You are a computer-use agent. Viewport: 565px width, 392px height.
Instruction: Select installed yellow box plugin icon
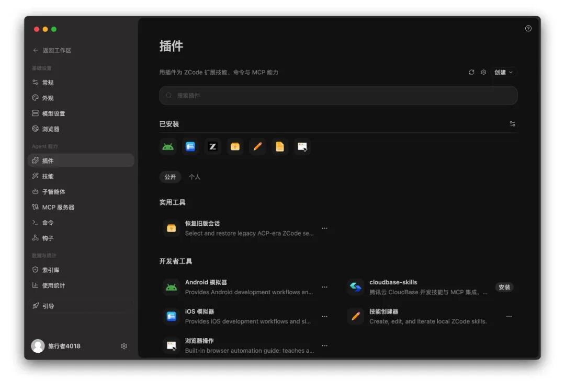click(235, 146)
